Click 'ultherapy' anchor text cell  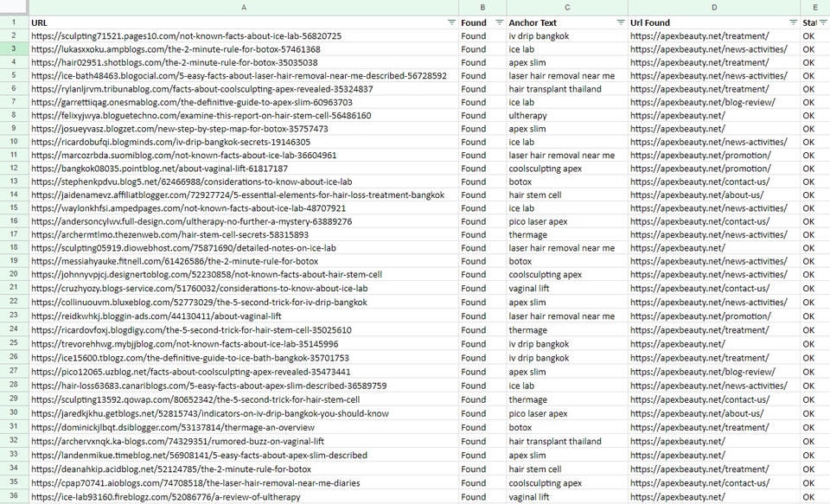(567, 116)
